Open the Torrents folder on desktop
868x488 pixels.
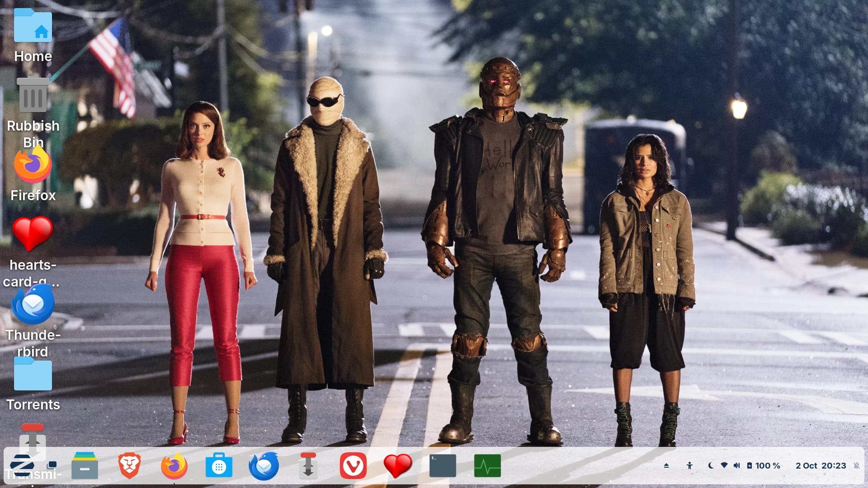point(33,375)
